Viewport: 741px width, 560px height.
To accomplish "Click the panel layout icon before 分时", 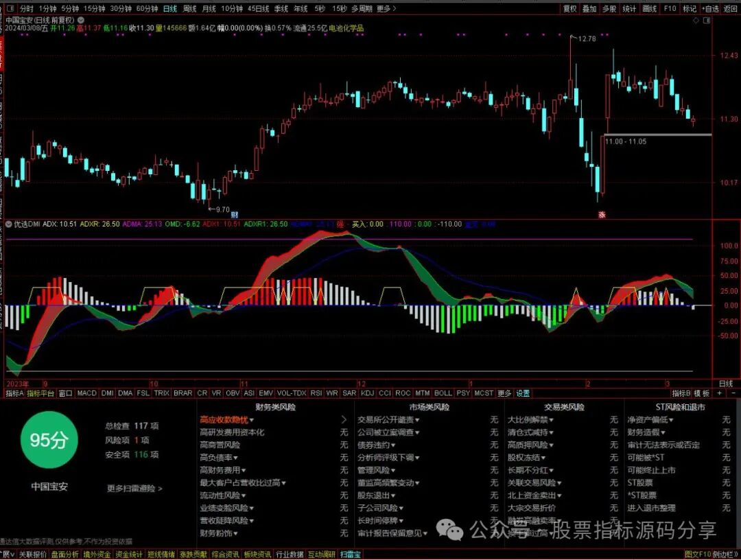I will [10, 8].
